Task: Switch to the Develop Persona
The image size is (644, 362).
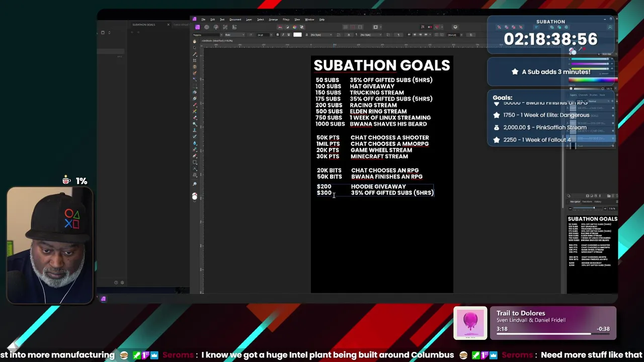Action: (x=216, y=27)
